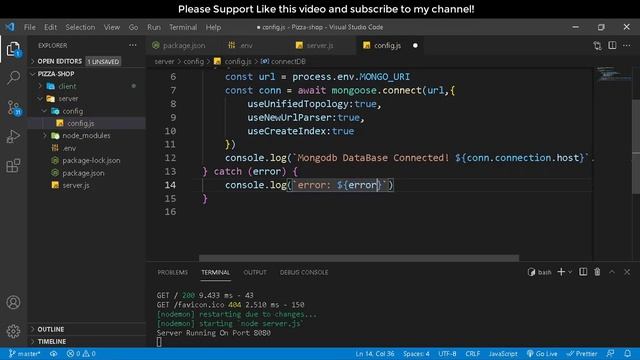Maximize the panel size with caret icon
The width and height of the screenshot is (640, 360).
(x=612, y=272)
